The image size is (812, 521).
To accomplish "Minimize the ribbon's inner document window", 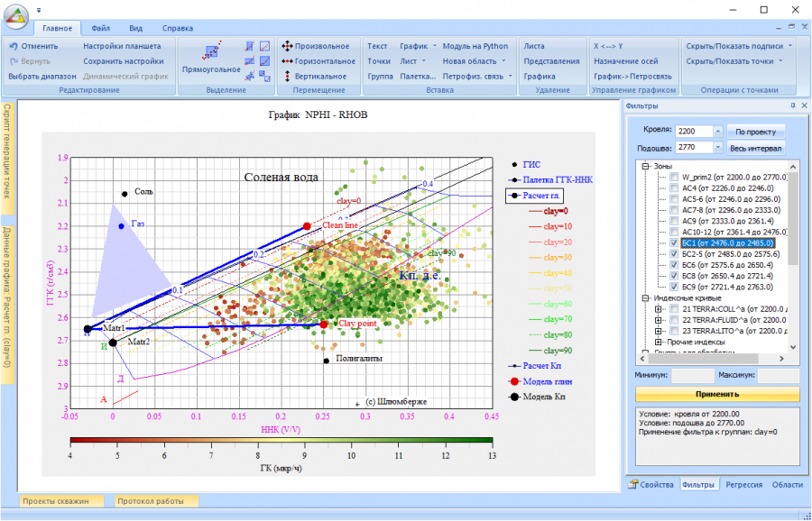I will (x=780, y=27).
